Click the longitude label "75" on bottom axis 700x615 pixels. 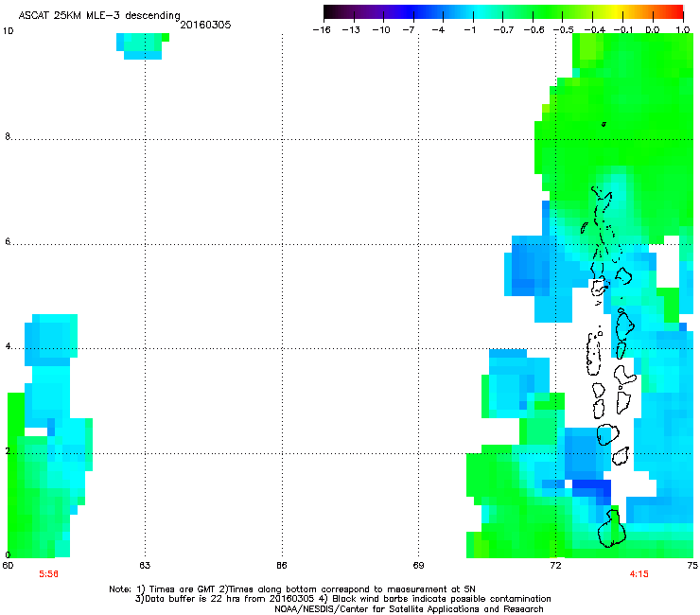[692, 565]
